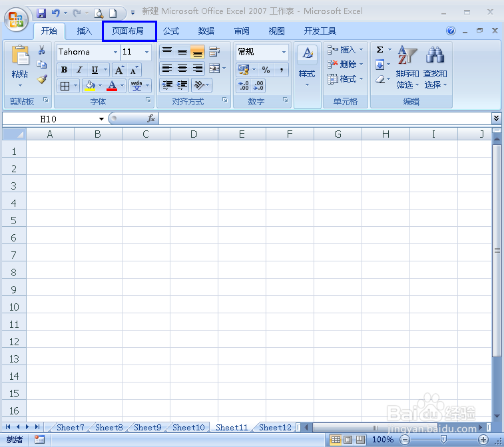Decrease decimal places
Image resolution: width=504 pixels, height=447 pixels.
coord(258,86)
